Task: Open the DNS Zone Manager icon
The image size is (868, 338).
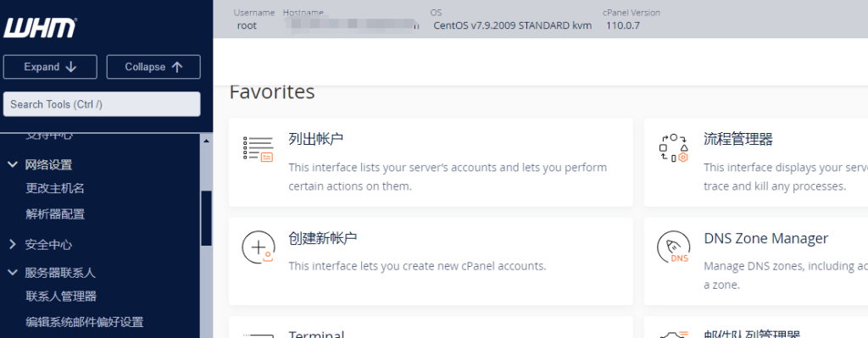Action: (673, 247)
